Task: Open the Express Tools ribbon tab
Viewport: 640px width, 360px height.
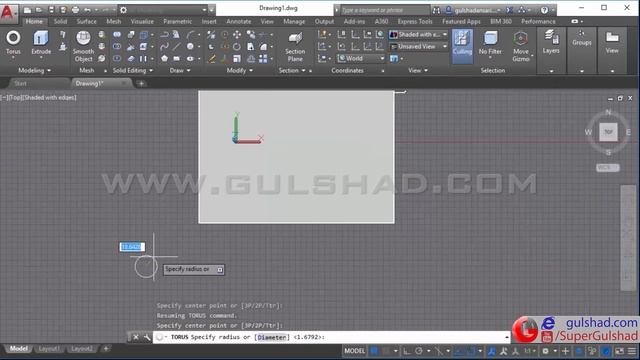Action: 415,21
